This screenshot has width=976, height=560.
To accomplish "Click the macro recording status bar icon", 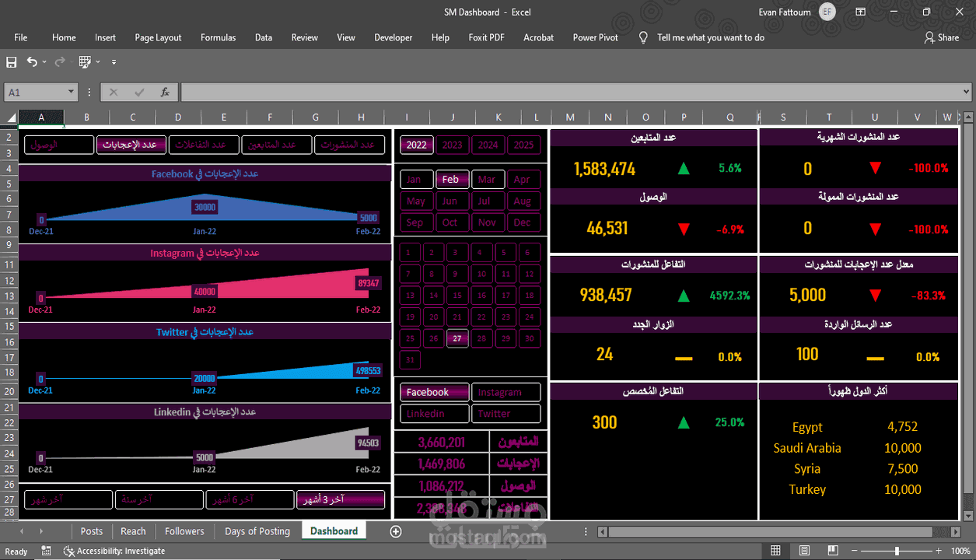I will 47,551.
